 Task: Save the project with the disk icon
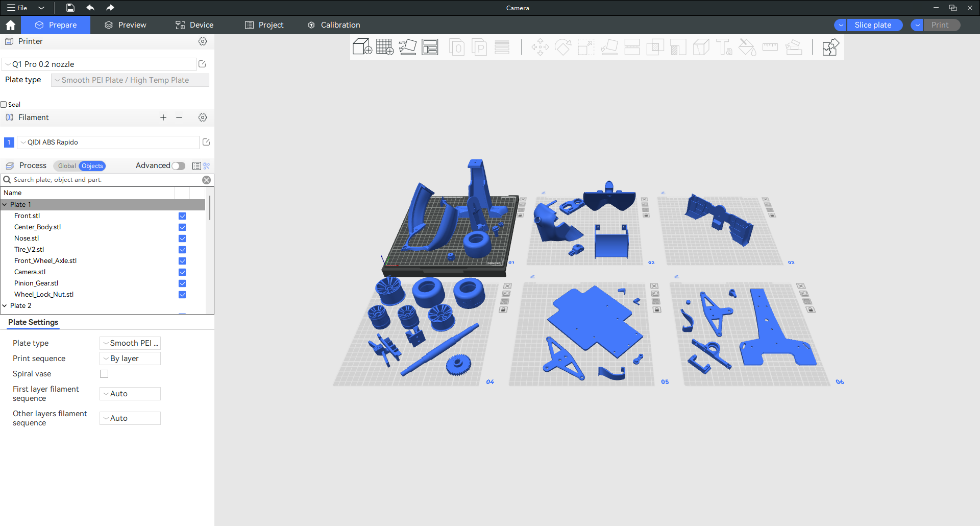(x=70, y=8)
